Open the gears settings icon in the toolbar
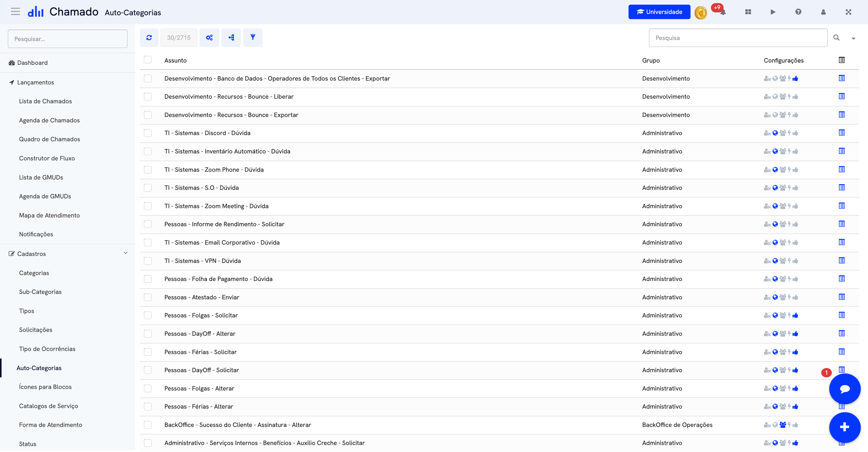The width and height of the screenshot is (868, 452). tap(209, 37)
